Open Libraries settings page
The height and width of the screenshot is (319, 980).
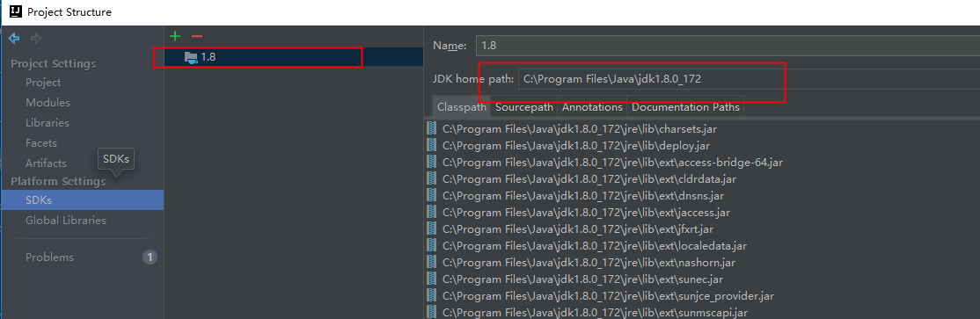(48, 123)
